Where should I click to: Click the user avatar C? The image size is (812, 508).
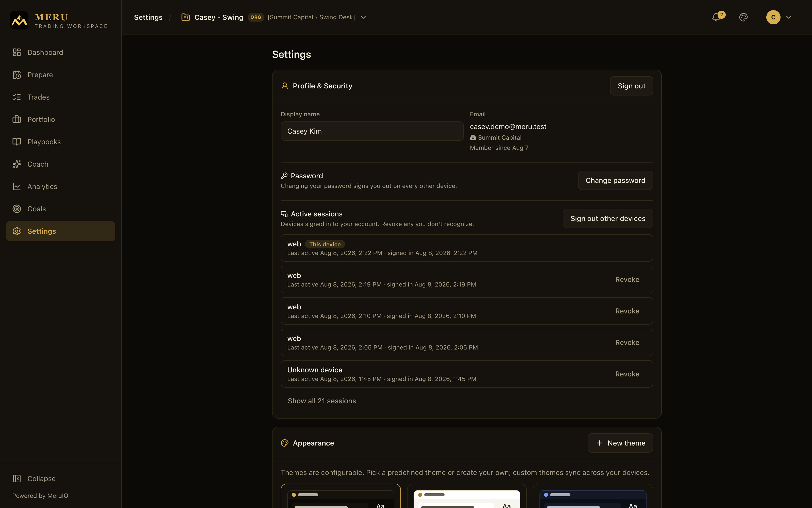[x=773, y=17]
